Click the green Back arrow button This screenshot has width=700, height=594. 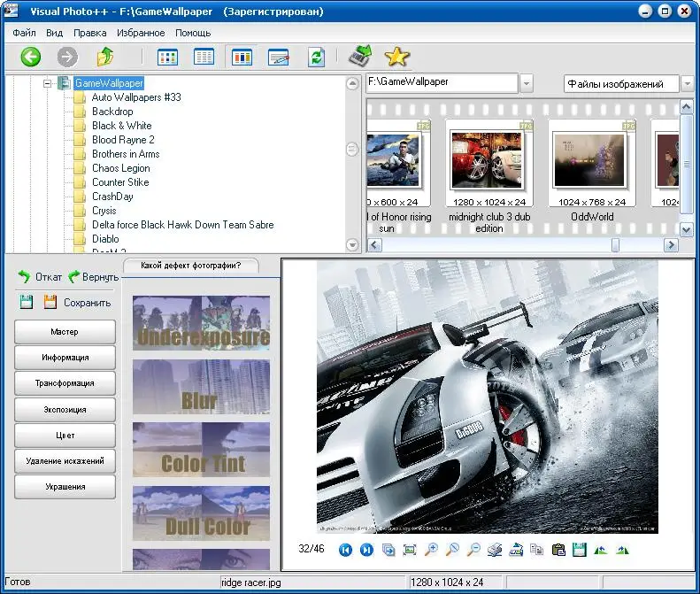[x=31, y=58]
